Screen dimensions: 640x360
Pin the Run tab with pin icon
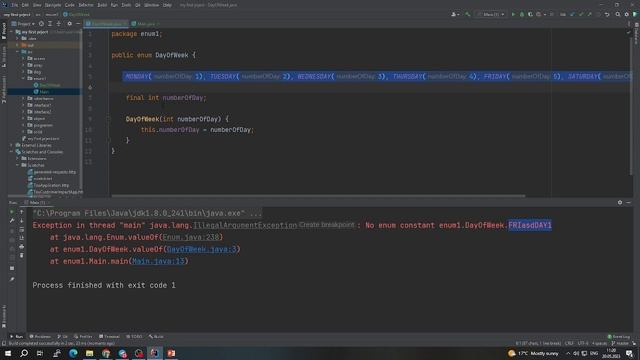click(x=12, y=279)
